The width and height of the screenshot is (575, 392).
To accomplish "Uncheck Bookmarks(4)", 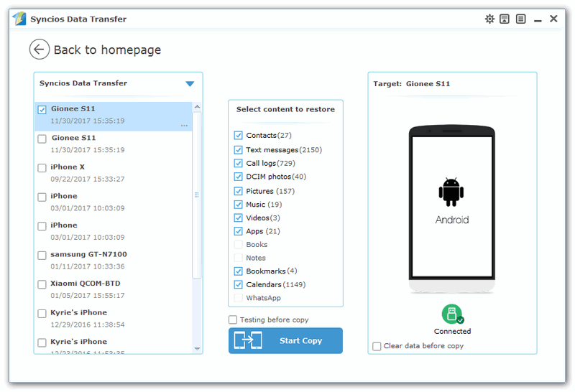I will coord(239,271).
